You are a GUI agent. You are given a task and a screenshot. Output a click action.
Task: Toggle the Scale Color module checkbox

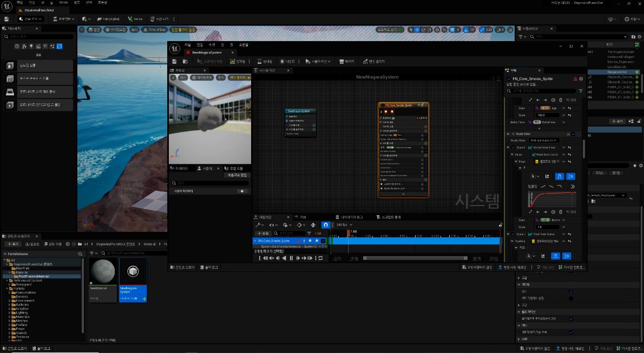(x=573, y=134)
